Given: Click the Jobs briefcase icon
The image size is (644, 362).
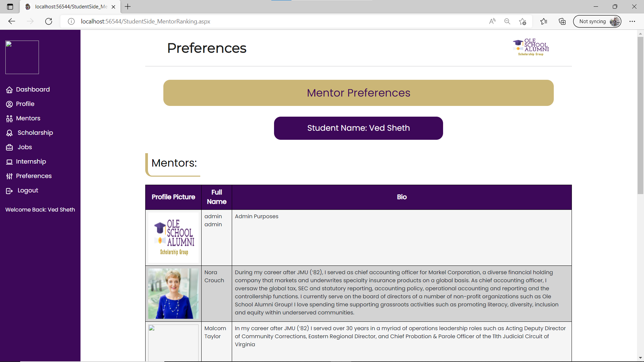Looking at the screenshot, I should point(9,147).
